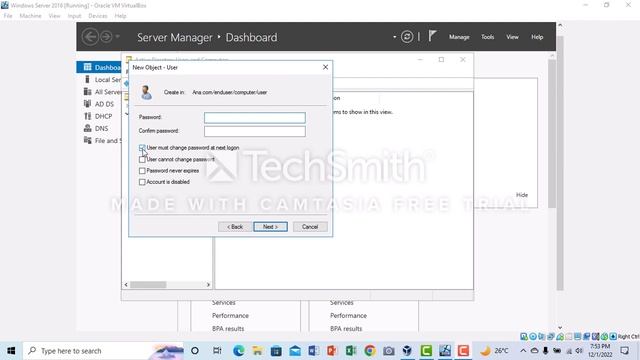Click the weather widget showing 26°C
The image size is (640, 360).
tap(494, 351)
